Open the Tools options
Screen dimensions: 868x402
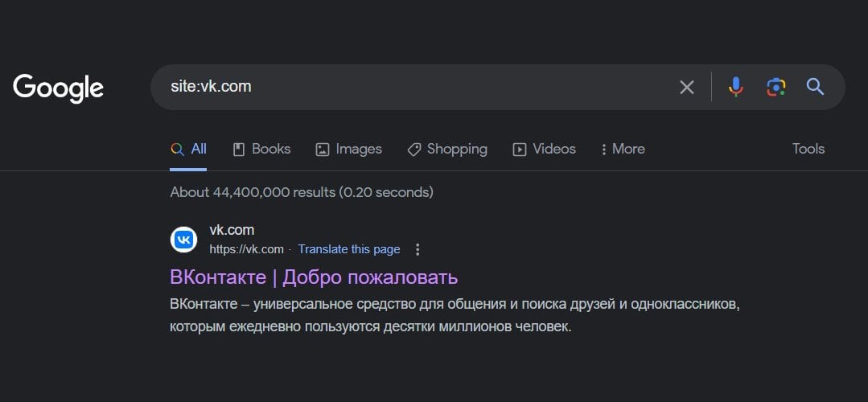[808, 149]
